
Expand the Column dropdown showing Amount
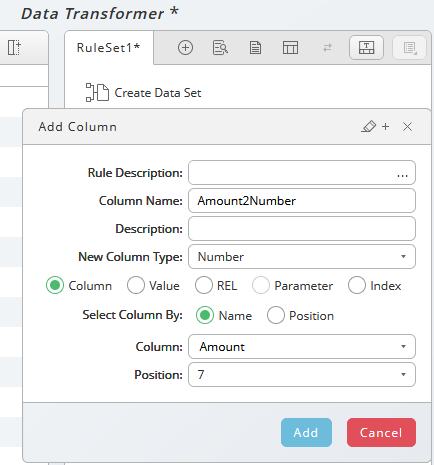pyautogui.click(x=302, y=347)
